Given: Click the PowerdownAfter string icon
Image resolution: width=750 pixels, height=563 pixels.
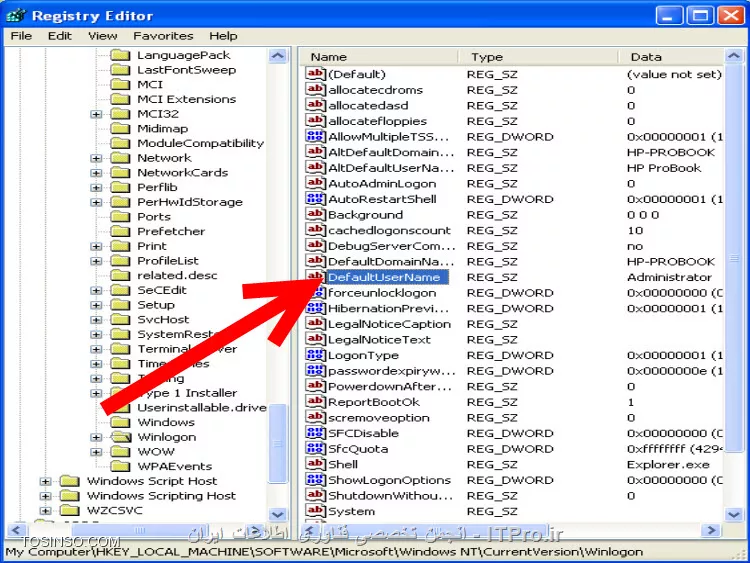Looking at the screenshot, I should 315,386.
